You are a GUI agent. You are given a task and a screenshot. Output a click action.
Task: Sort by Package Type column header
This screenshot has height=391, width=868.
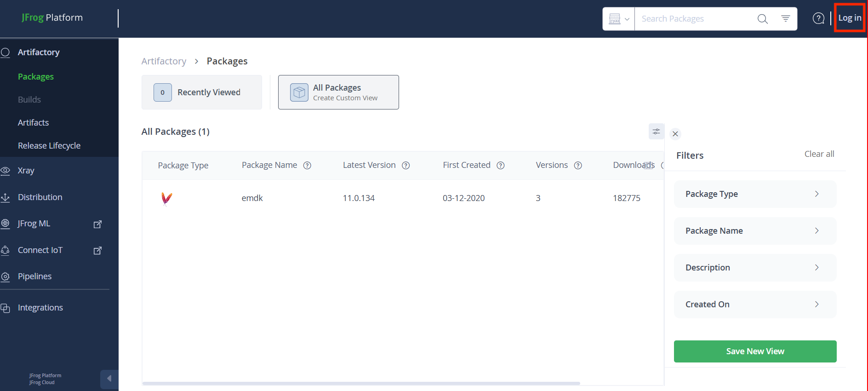tap(183, 166)
